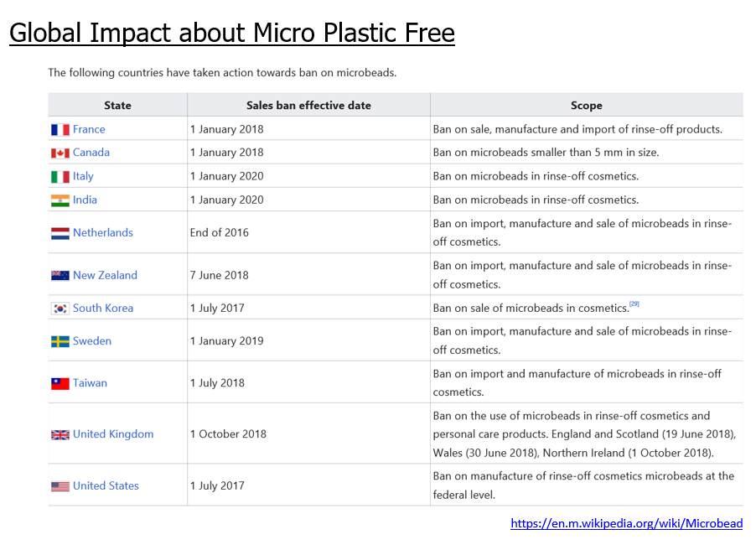Open the New Zealand link

pos(105,276)
